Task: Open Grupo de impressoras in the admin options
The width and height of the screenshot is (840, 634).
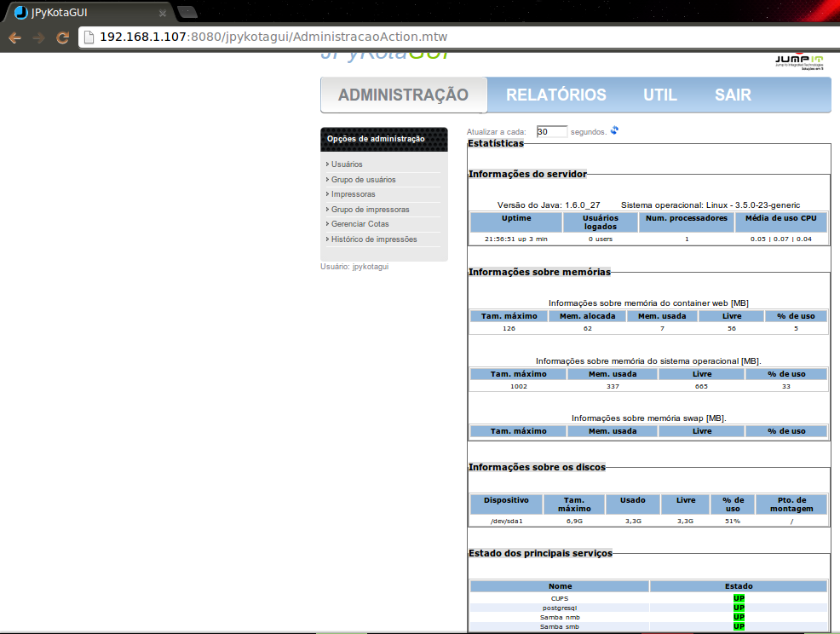Action: (370, 209)
